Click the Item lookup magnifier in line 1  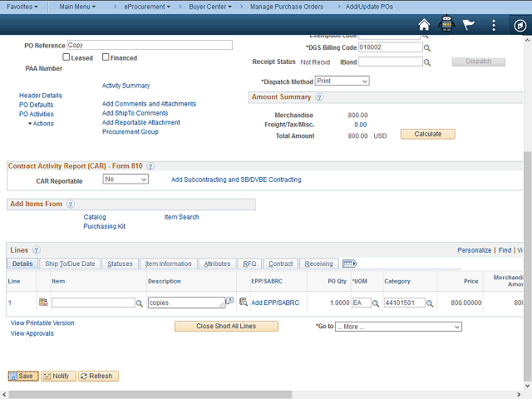pos(140,303)
